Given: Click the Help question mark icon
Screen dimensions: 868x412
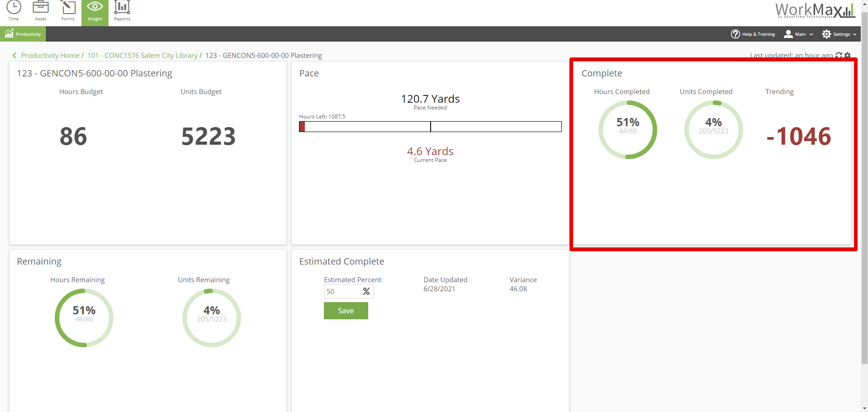Looking at the screenshot, I should (x=735, y=34).
